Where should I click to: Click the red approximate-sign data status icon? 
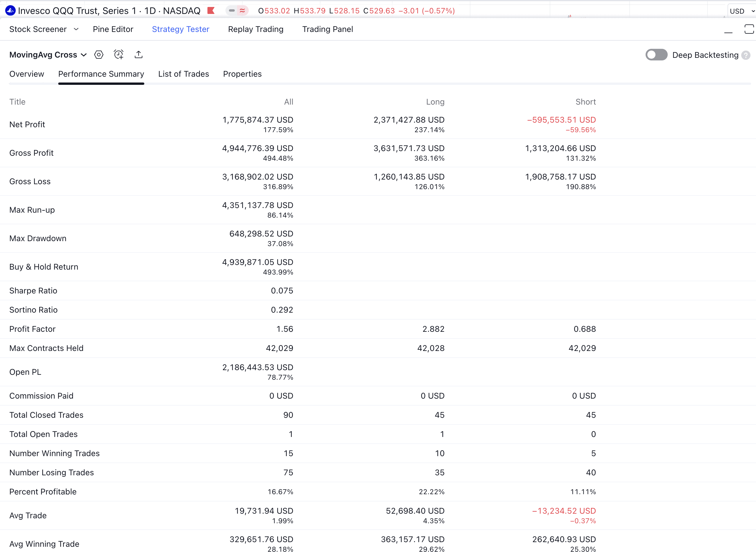(x=243, y=11)
